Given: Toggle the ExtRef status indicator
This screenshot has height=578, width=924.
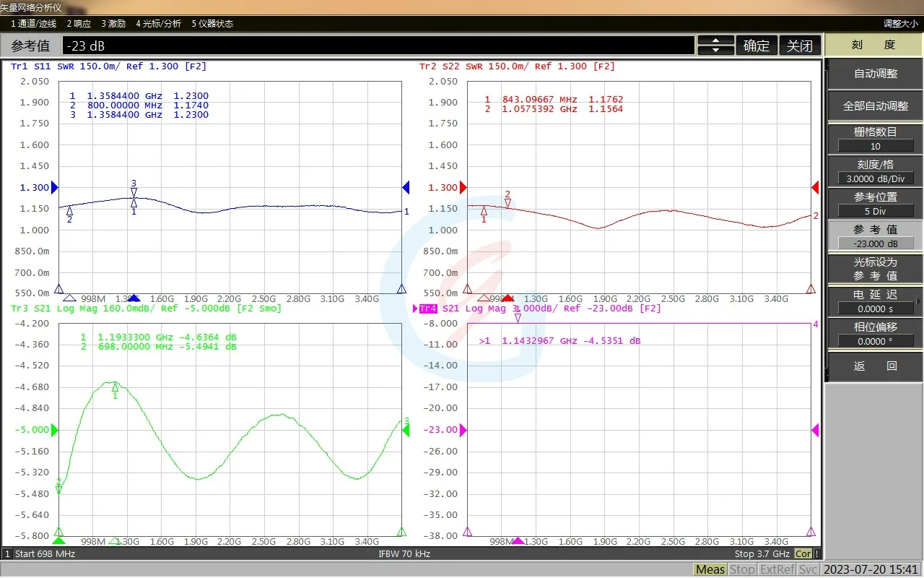Looking at the screenshot, I should [777, 569].
